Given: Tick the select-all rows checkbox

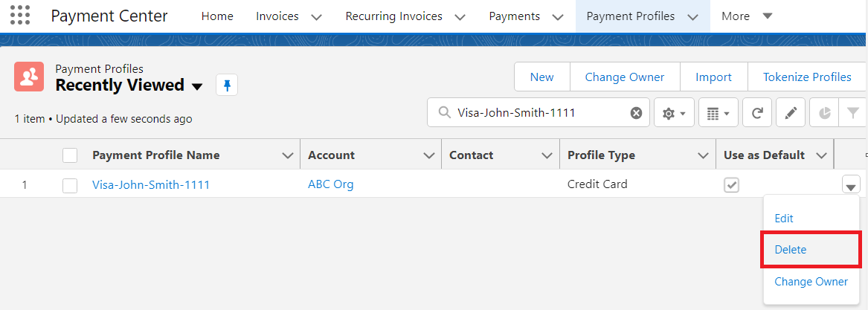Looking at the screenshot, I should pyautogui.click(x=70, y=155).
